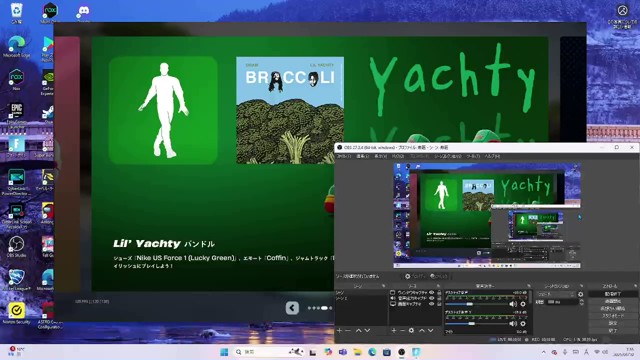Open the scene transition type dropdown
Viewport: 640px width, 360px height.
pyautogui.click(x=556, y=294)
